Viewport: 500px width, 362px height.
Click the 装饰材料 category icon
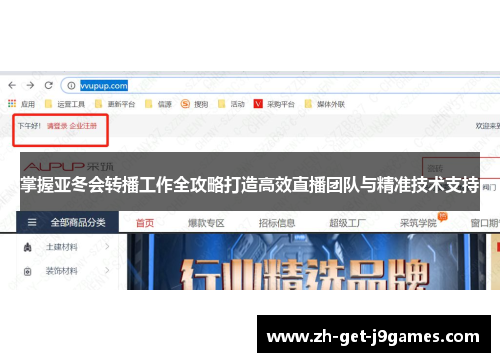28,272
